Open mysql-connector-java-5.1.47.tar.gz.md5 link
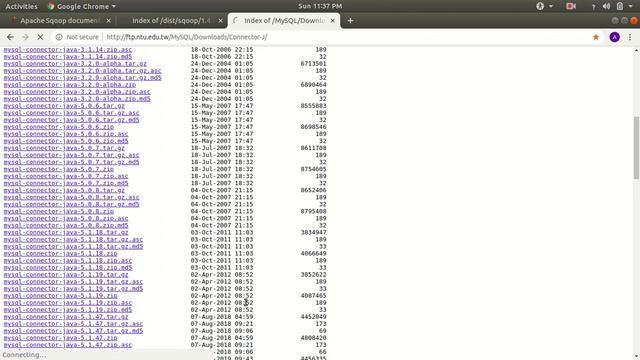The height and width of the screenshot is (360, 640). pos(73,331)
